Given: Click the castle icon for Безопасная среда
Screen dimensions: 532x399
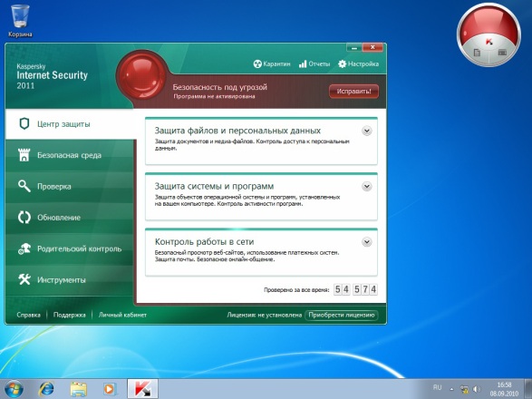Looking at the screenshot, I should [24, 155].
